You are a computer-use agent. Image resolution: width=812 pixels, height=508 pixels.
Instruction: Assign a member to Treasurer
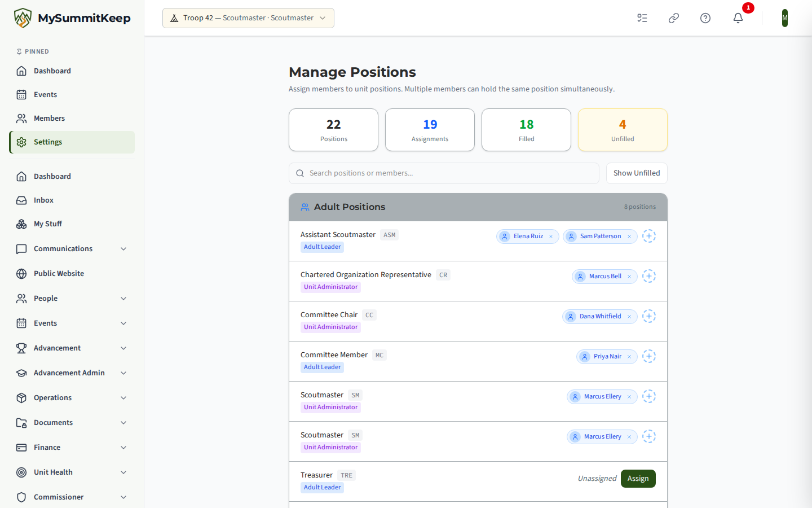tap(638, 479)
